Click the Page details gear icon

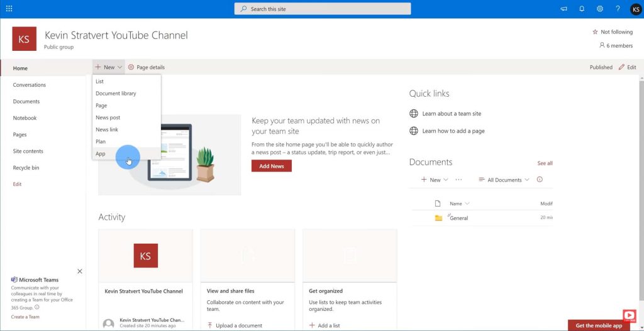131,67
